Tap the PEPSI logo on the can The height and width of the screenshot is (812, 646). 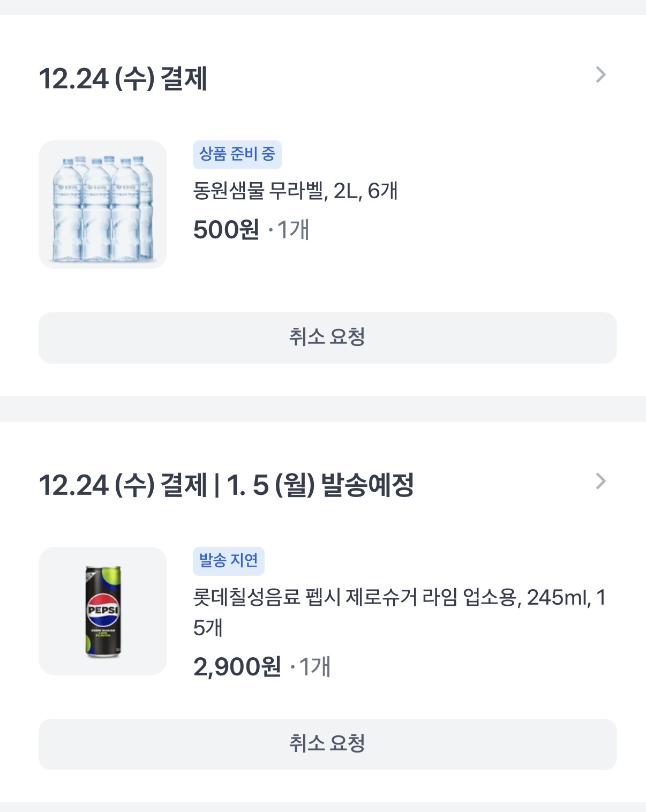coord(103,610)
